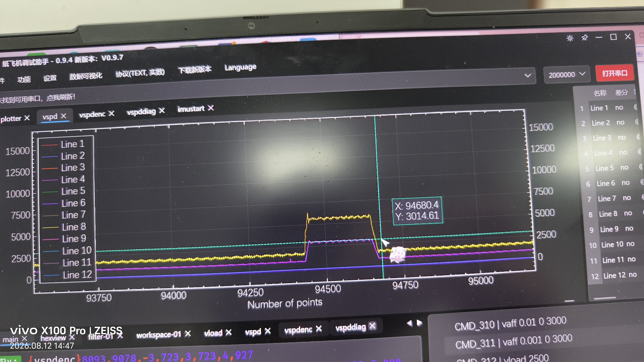Close the vspd plot tab
This screenshot has height=362, width=644.
pyautogui.click(x=64, y=116)
